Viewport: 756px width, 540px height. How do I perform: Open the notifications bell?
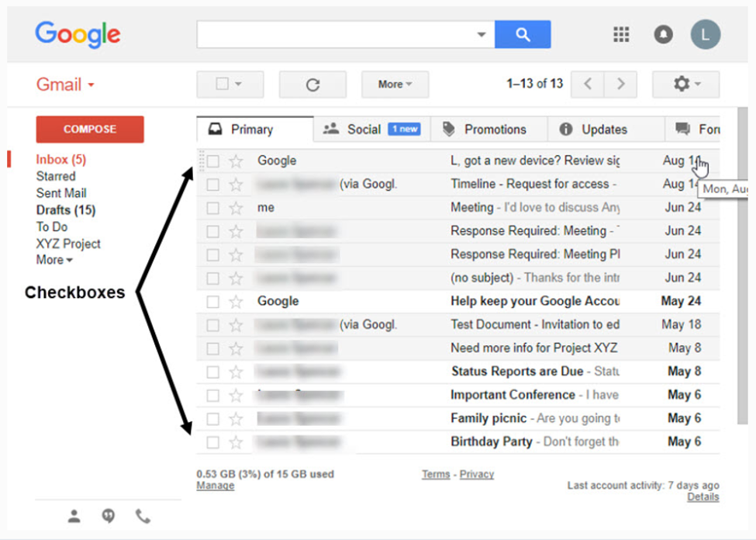tap(663, 34)
